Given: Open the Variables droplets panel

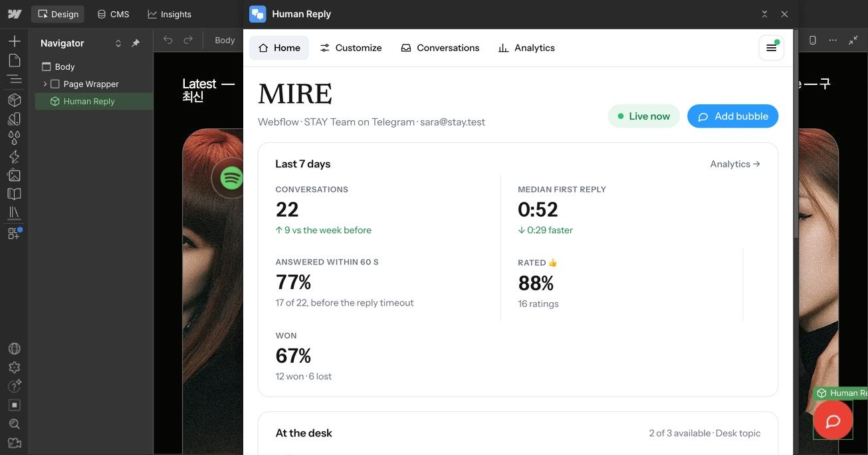Looking at the screenshot, I should [x=14, y=137].
